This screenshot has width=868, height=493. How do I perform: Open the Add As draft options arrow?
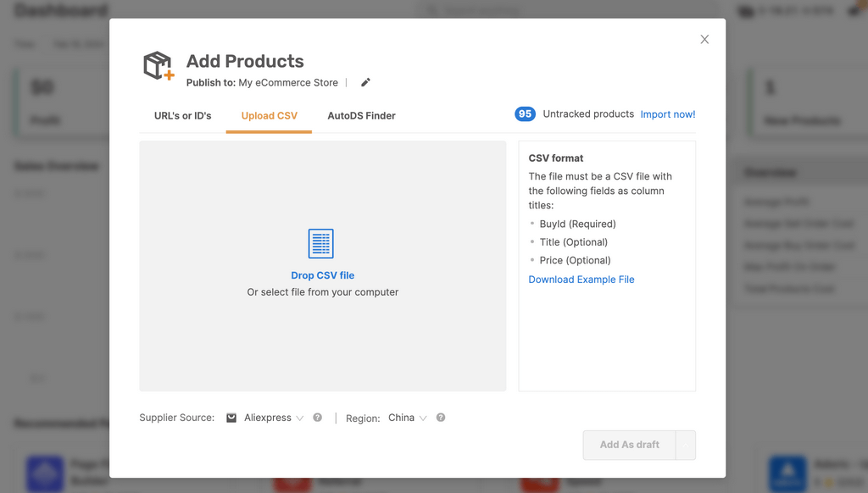pyautogui.click(x=685, y=445)
